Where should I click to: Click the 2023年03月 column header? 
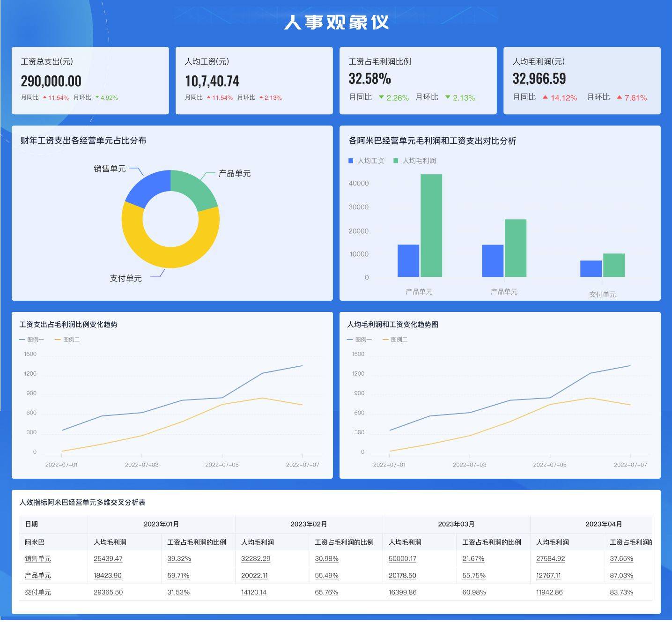456,524
